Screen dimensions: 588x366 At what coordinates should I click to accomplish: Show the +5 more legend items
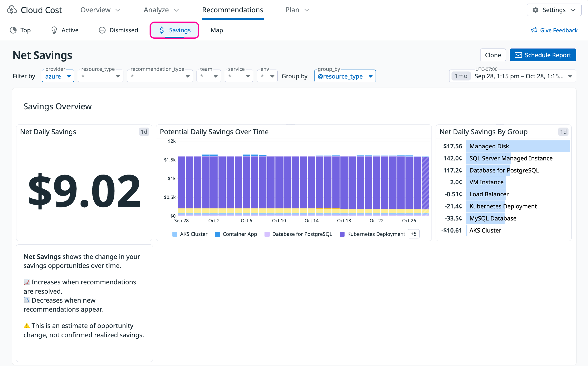coord(413,234)
